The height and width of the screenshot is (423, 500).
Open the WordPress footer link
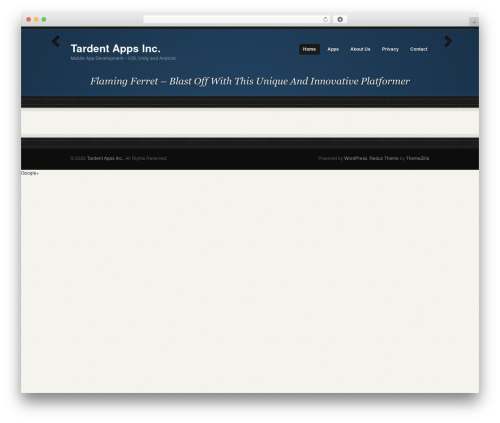pyautogui.click(x=356, y=158)
